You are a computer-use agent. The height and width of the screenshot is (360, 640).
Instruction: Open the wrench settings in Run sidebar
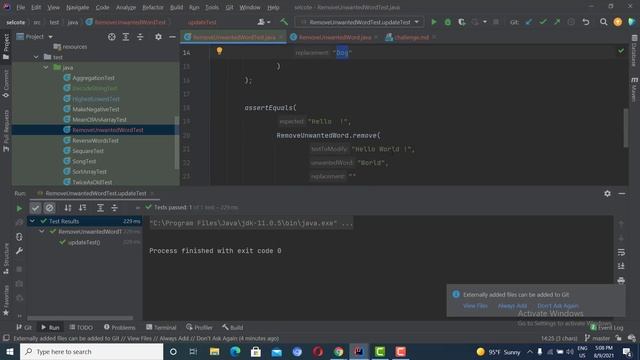19,251
